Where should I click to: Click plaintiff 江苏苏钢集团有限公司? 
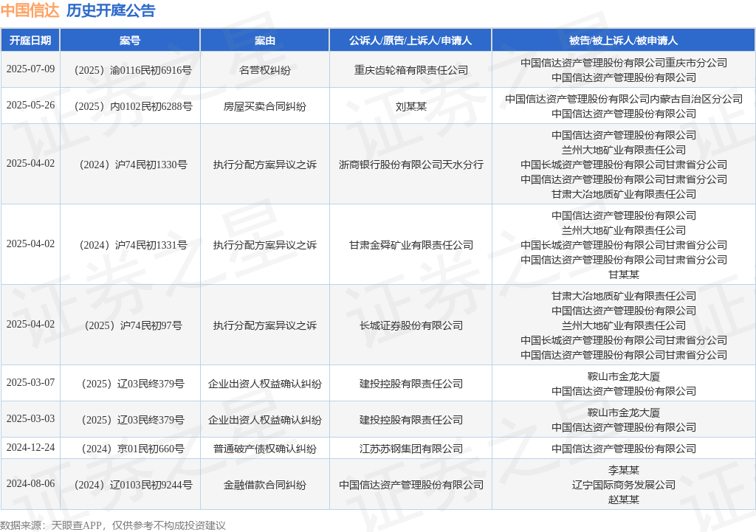(x=410, y=449)
